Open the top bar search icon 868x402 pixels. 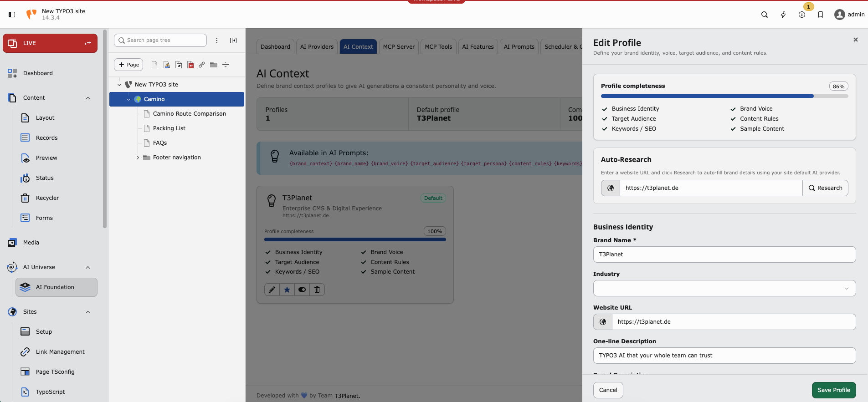pyautogui.click(x=765, y=15)
